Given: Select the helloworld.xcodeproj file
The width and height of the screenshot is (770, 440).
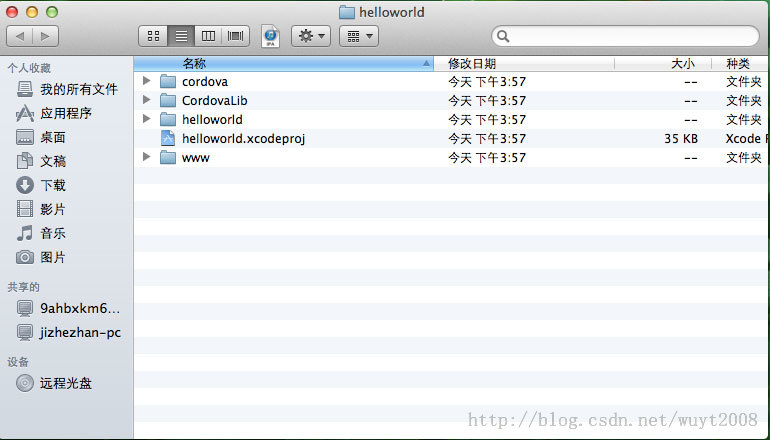Looking at the screenshot, I should (x=243, y=138).
